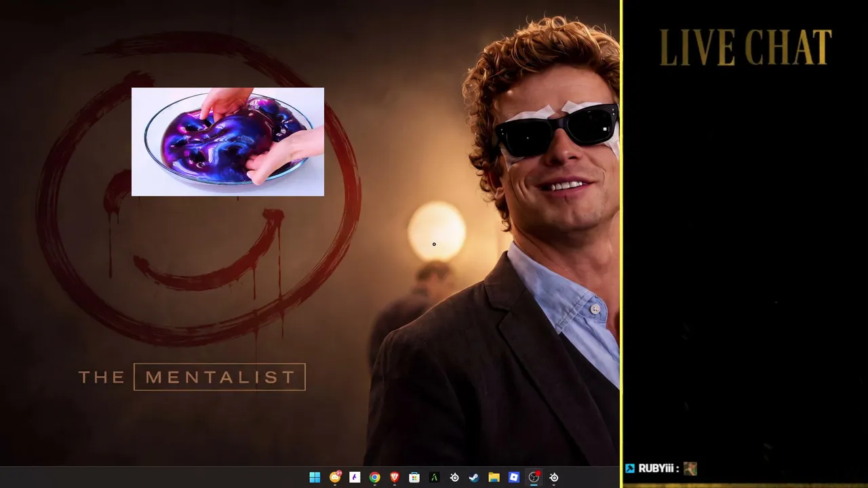Screen dimensions: 868x488
Task: Launch Google Chrome from the taskbar
Action: [x=374, y=478]
